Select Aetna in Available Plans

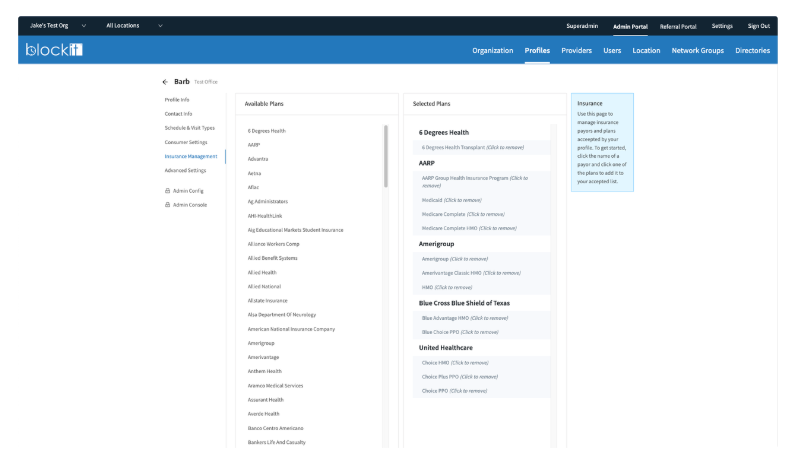[x=254, y=173]
